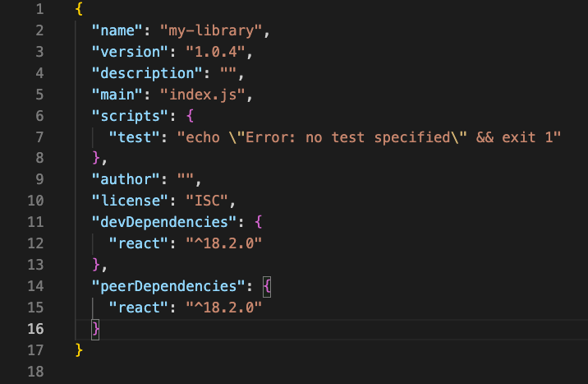Click the "peerDependencies" key
Screen dimensions: 588x384
[168, 286]
